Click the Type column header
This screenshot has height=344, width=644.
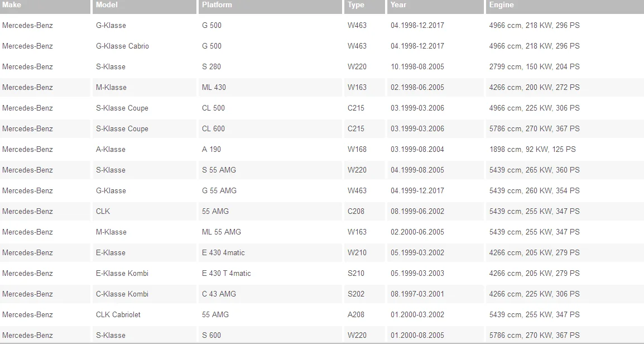tap(365, 6)
